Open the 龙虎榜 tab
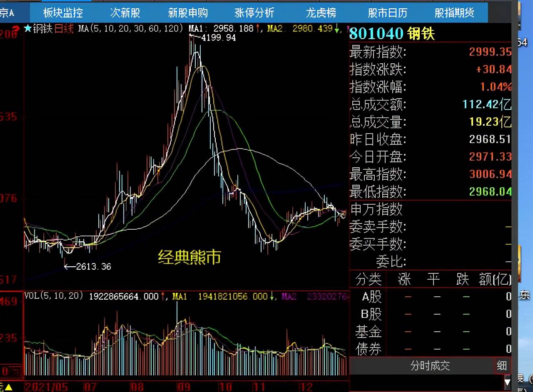Viewport: 533px width, 392px height. tap(321, 13)
